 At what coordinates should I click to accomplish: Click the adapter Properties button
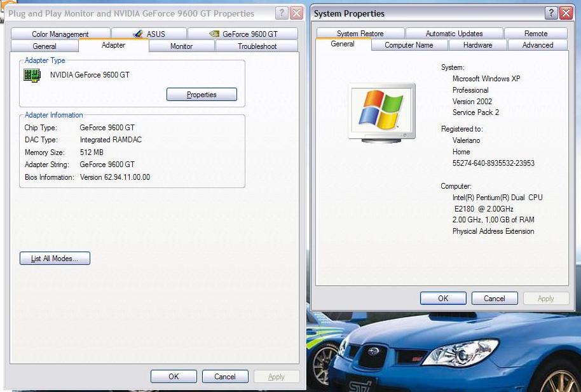(x=202, y=95)
